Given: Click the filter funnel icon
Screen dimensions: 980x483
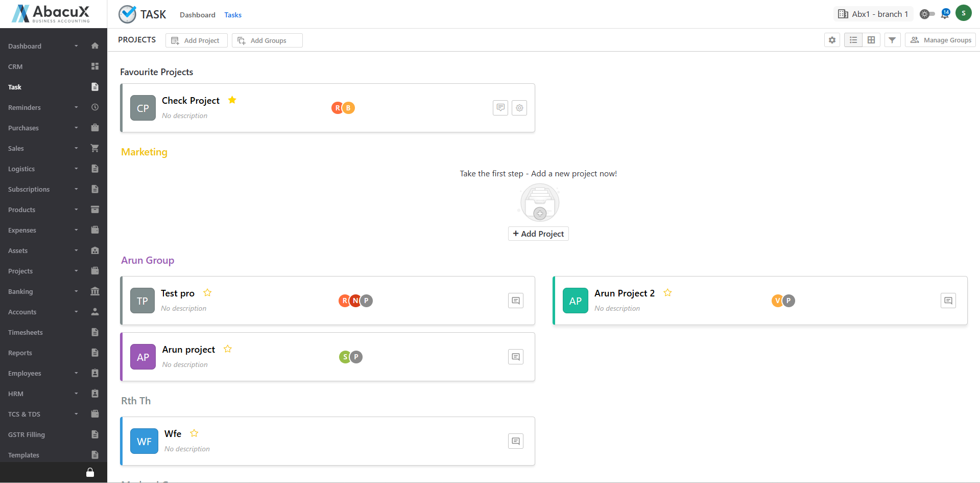Looking at the screenshot, I should 892,40.
